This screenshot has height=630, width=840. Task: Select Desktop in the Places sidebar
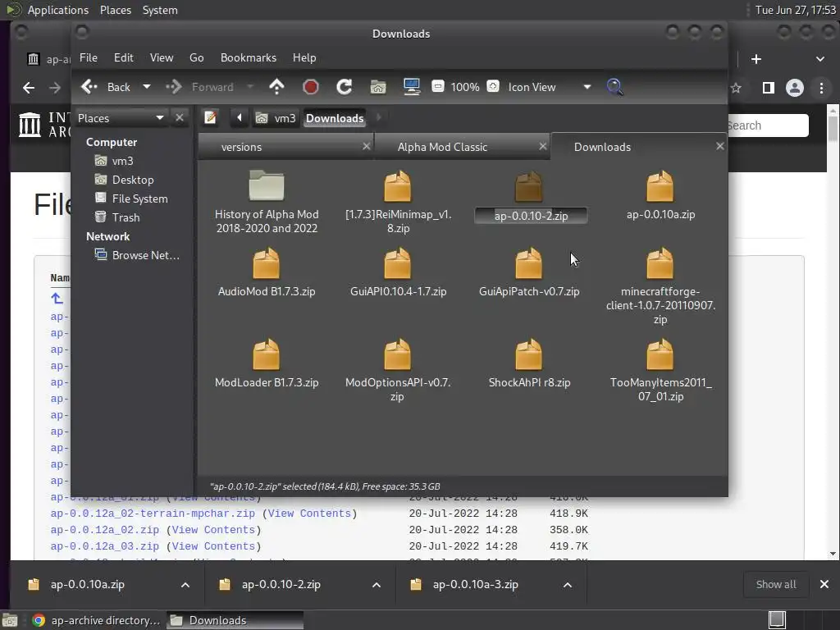(132, 180)
